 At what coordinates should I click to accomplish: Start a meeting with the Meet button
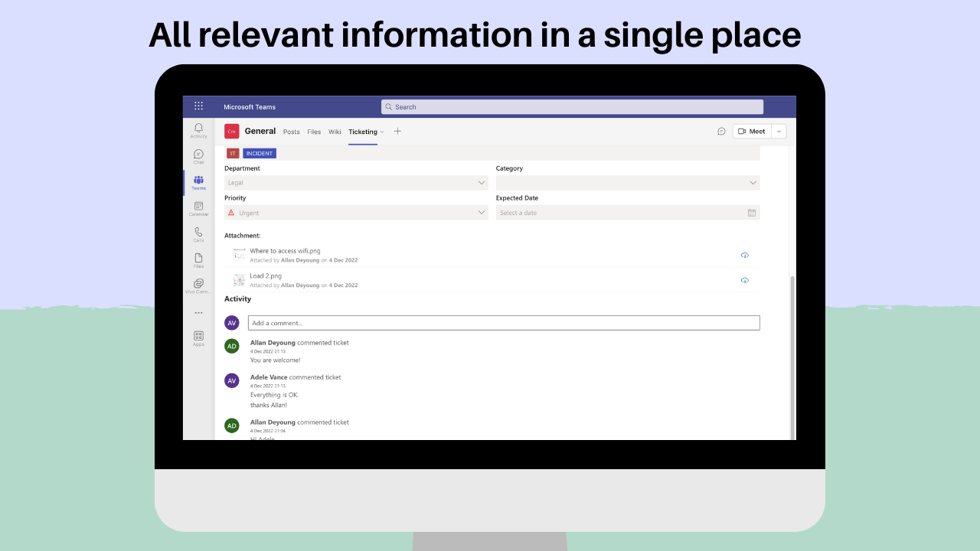coord(751,131)
